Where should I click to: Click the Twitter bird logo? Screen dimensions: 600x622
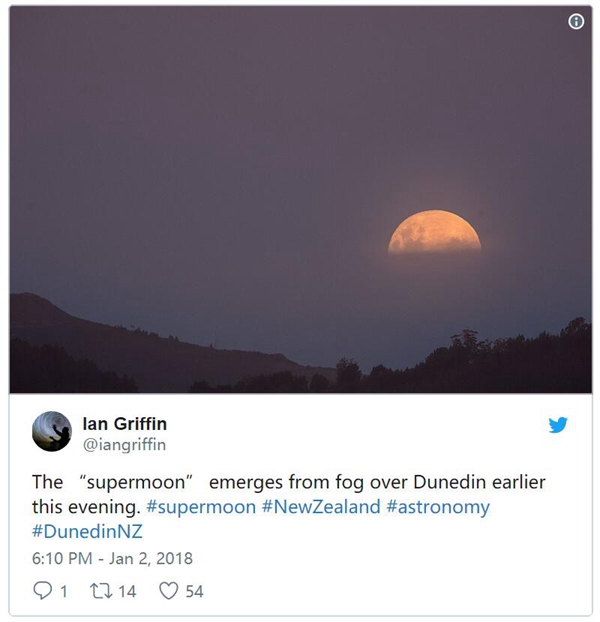point(558,424)
